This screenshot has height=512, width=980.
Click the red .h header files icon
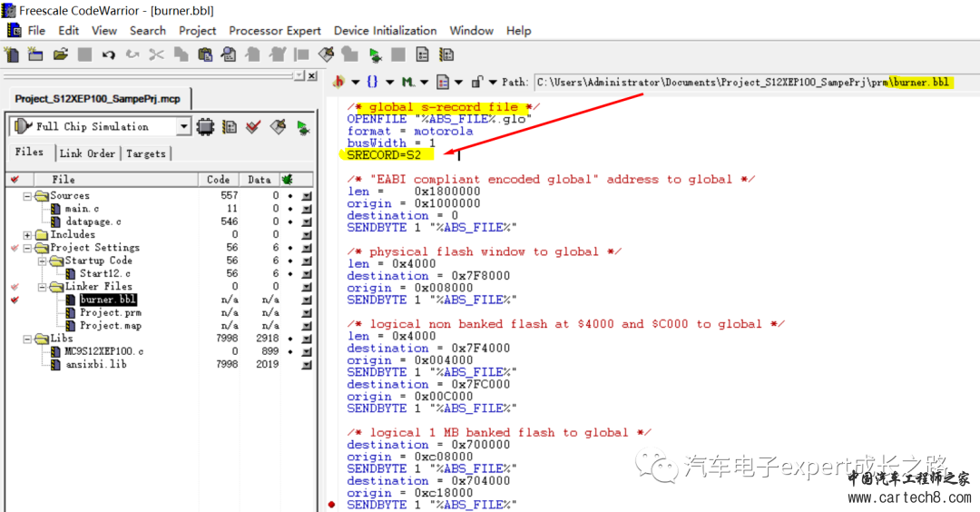pos(338,82)
